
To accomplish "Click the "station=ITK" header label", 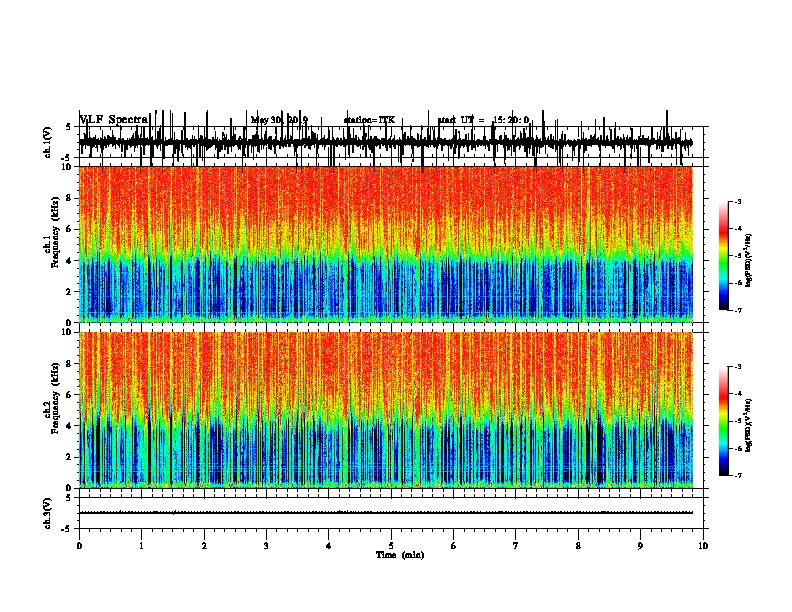I will click(369, 120).
